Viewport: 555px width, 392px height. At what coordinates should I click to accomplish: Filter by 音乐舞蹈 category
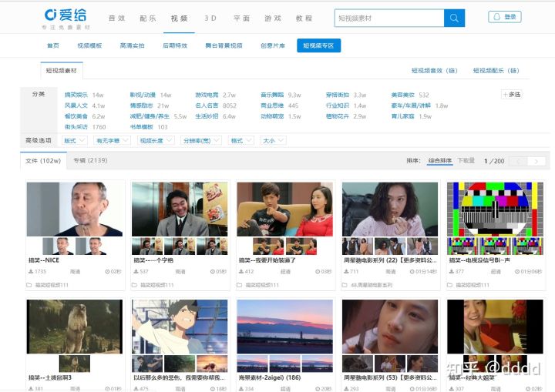coord(272,95)
